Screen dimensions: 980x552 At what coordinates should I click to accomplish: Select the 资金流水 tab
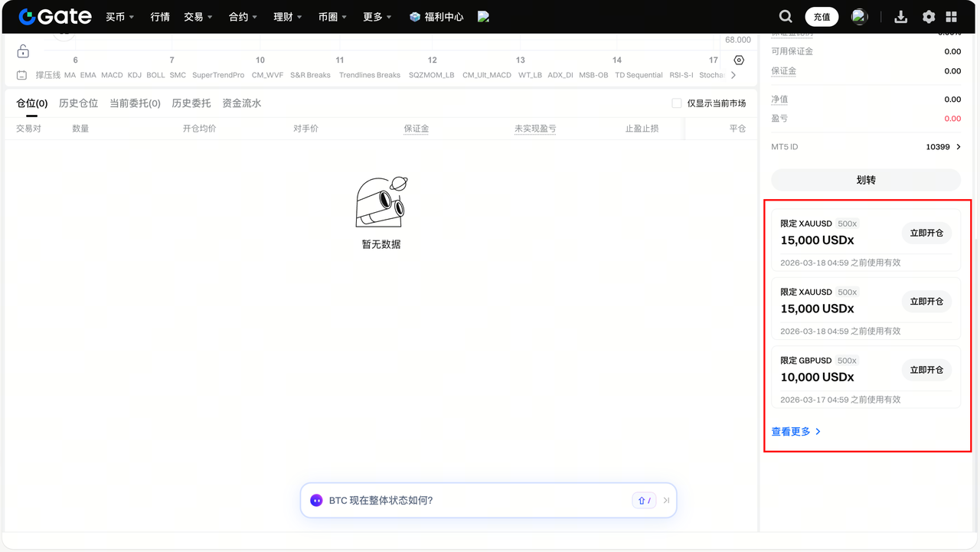pos(241,103)
